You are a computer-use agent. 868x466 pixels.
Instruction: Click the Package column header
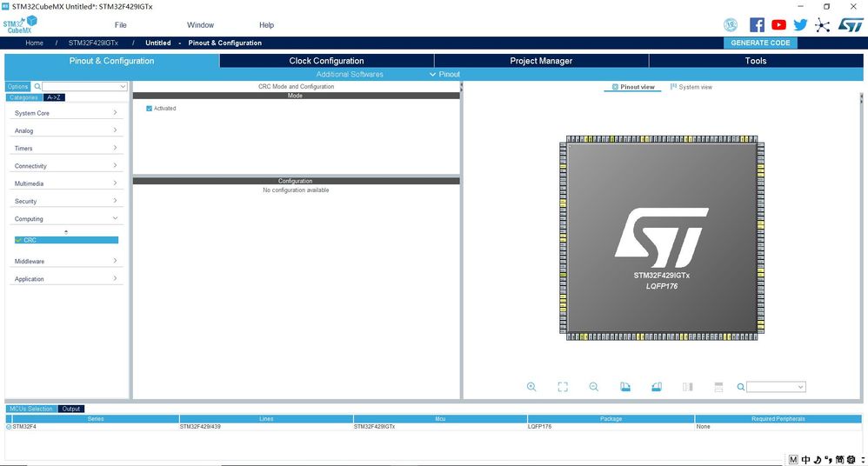point(611,419)
